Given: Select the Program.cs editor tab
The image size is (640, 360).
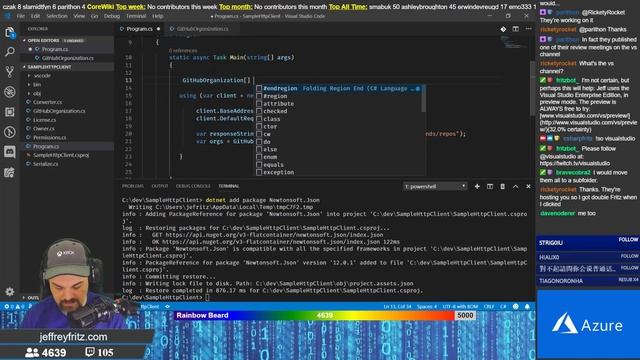Looking at the screenshot, I should coord(139,29).
